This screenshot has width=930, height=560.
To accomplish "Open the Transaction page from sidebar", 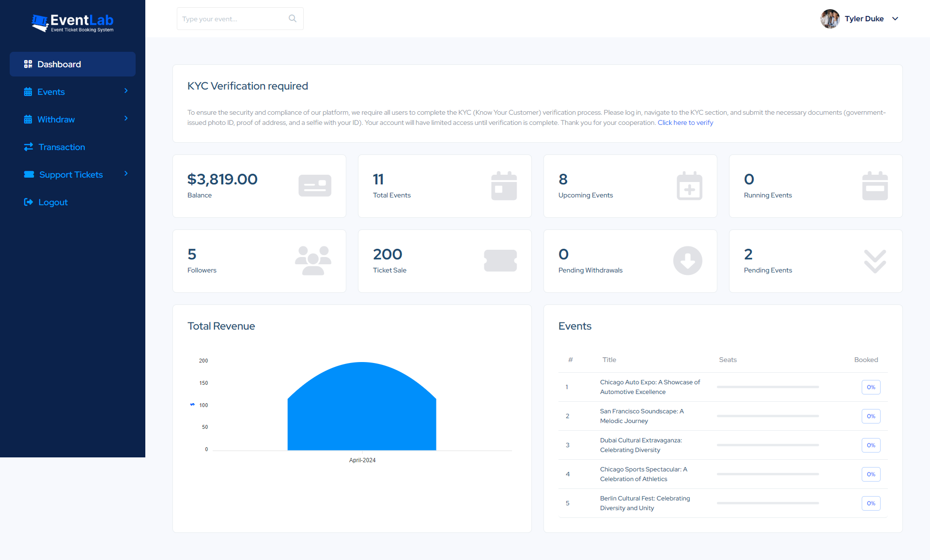I will coord(62,147).
